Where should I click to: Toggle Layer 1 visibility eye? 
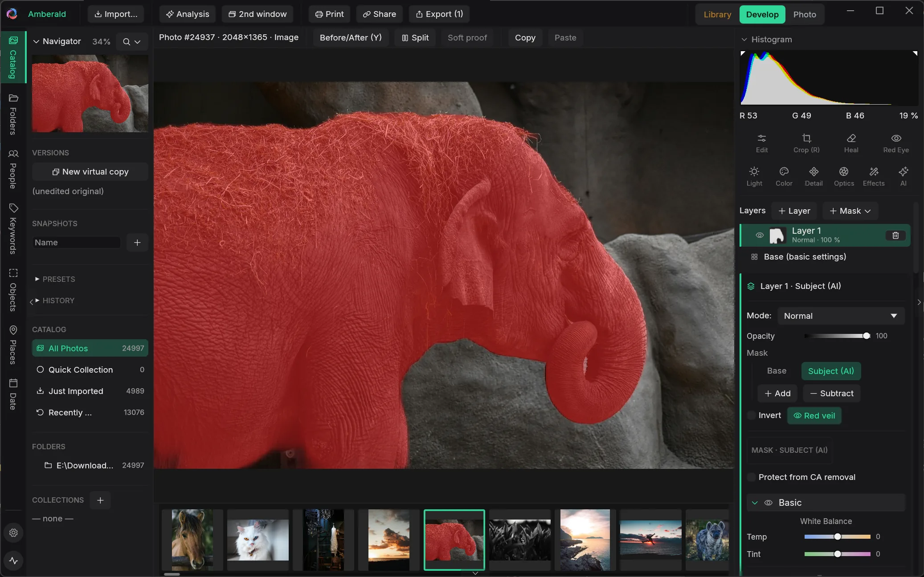pos(760,235)
